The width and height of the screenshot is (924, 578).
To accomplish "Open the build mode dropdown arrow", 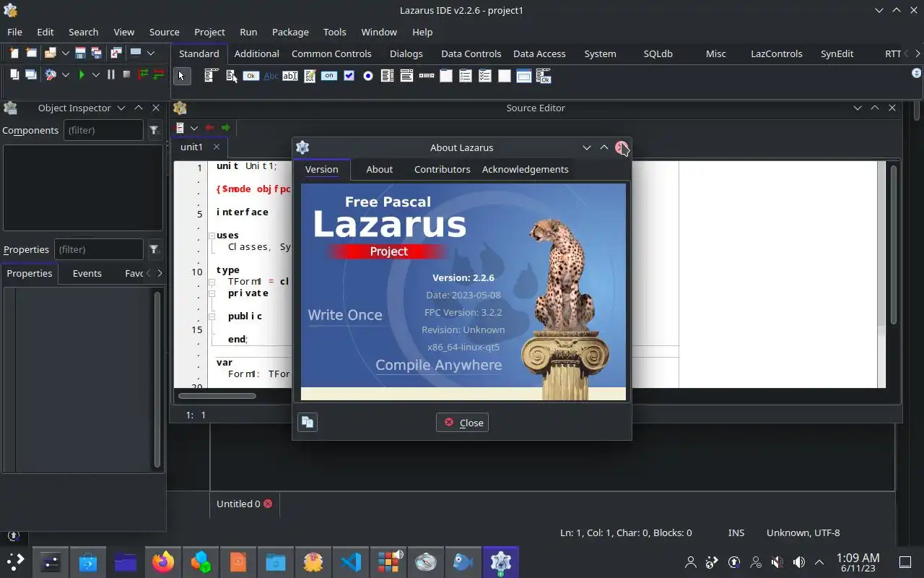I will 65,74.
